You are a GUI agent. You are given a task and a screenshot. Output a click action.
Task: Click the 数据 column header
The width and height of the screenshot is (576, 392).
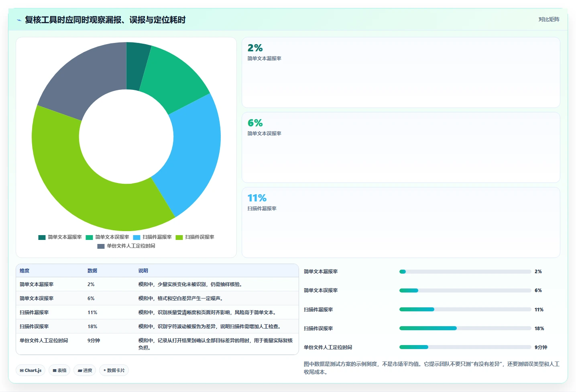(x=92, y=271)
